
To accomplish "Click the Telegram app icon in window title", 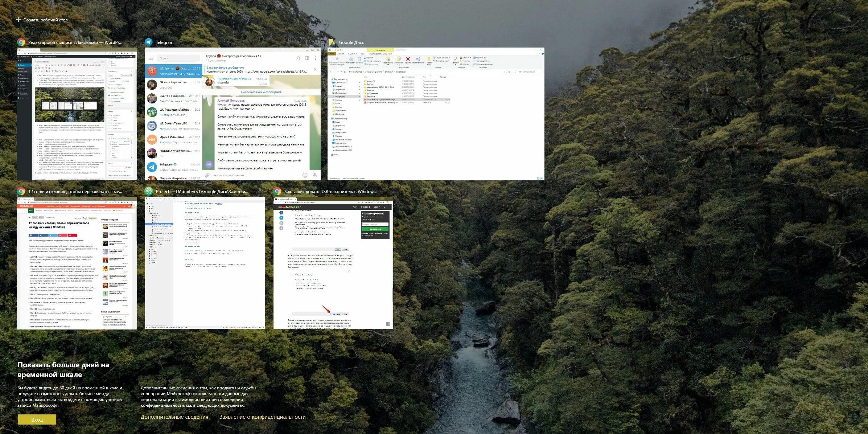I will click(149, 42).
